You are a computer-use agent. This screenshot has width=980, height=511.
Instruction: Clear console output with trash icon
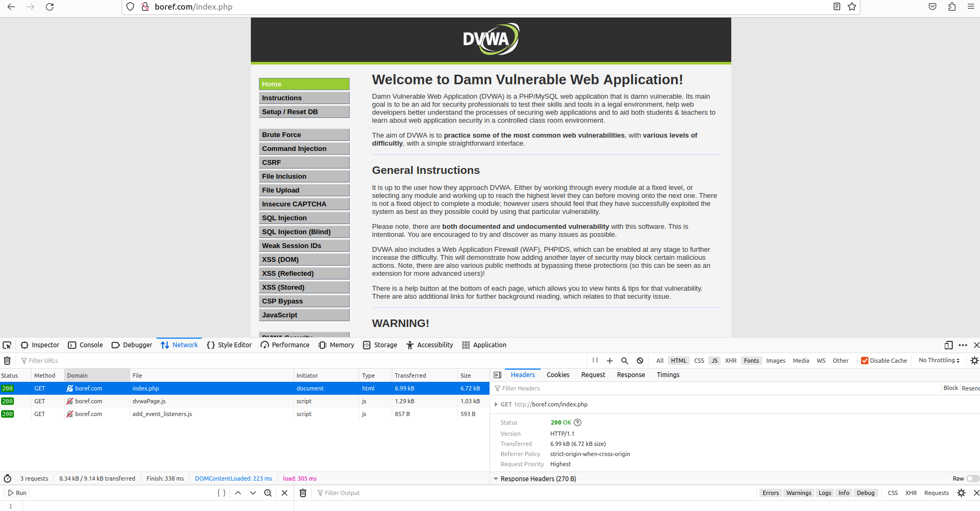point(303,493)
